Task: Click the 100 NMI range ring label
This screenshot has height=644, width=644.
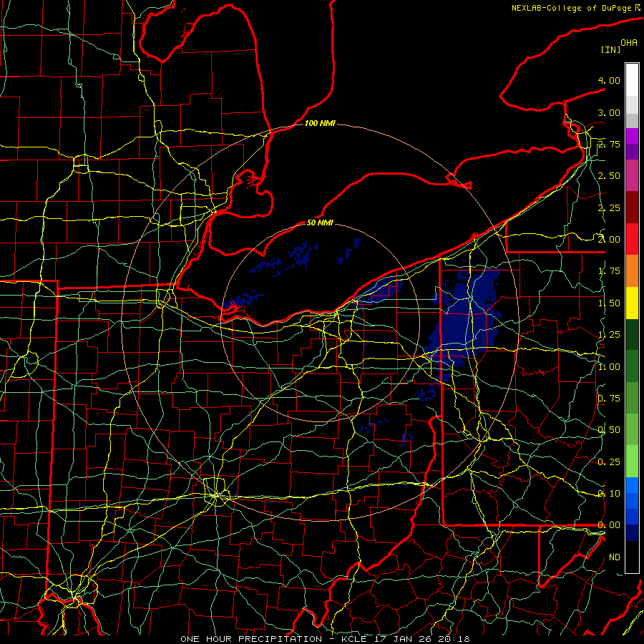Action: click(320, 123)
